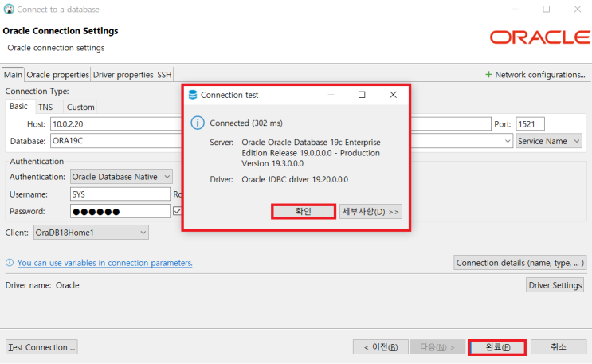Click the 'Oracle JDBC driver 19.20.0.0.0' text
Image resolution: width=592 pixels, height=364 pixels.
click(295, 179)
